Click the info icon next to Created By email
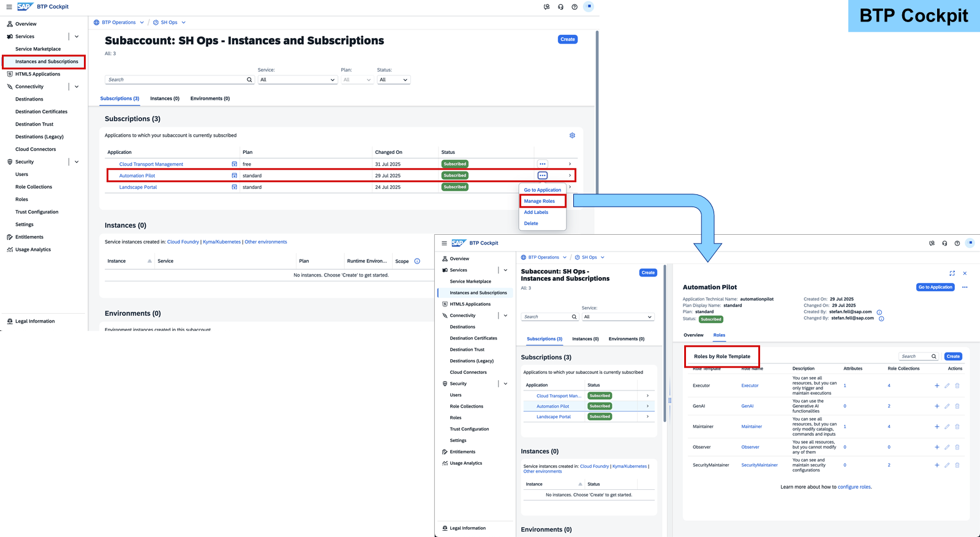Screen dimensions: 980x537 880,312
